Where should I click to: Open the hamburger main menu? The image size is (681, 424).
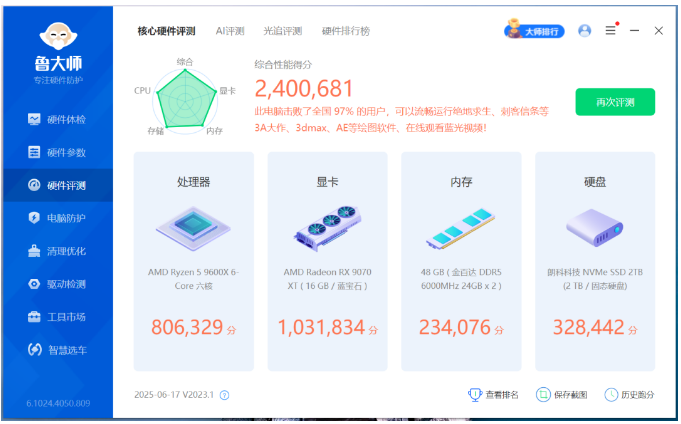pos(610,31)
